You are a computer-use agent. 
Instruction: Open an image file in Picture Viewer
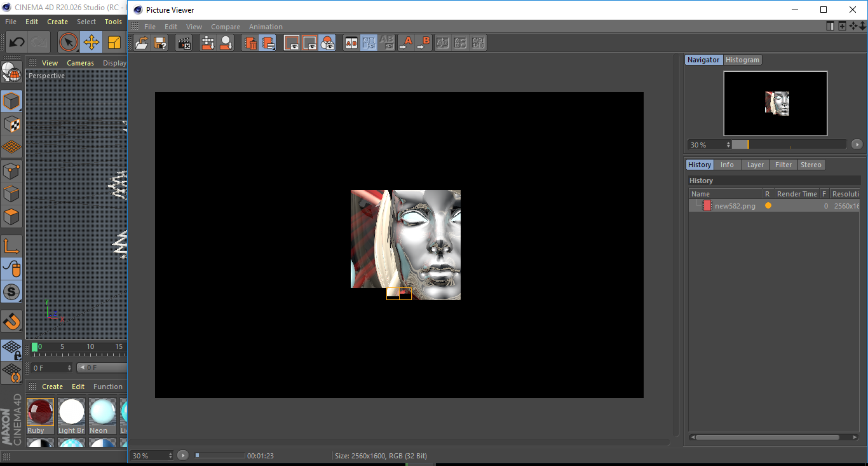[142, 43]
